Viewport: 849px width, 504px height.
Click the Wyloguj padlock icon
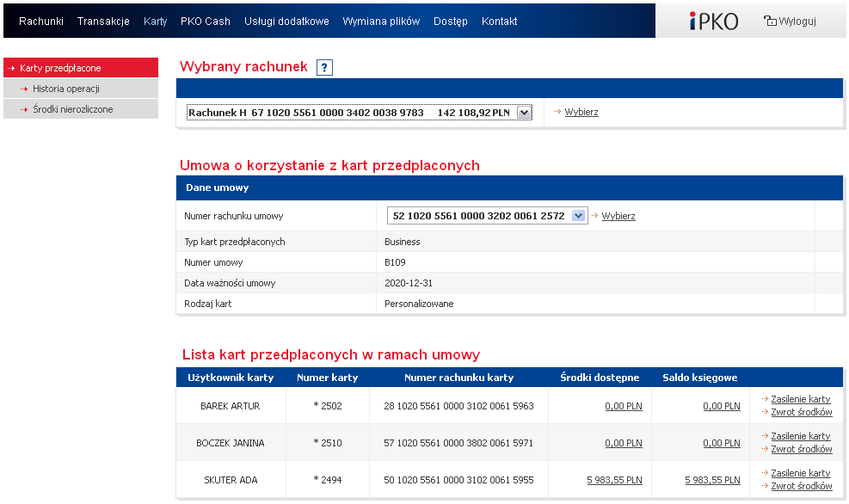coord(769,21)
